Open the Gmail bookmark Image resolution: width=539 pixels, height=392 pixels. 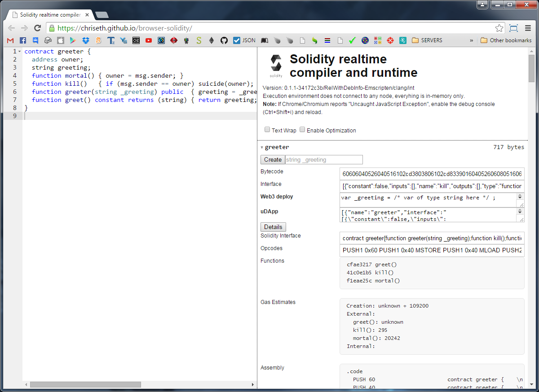click(10, 40)
